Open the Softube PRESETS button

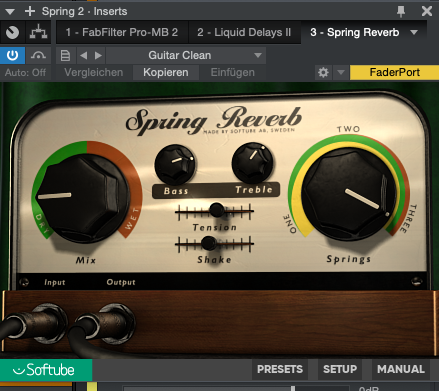click(x=280, y=369)
